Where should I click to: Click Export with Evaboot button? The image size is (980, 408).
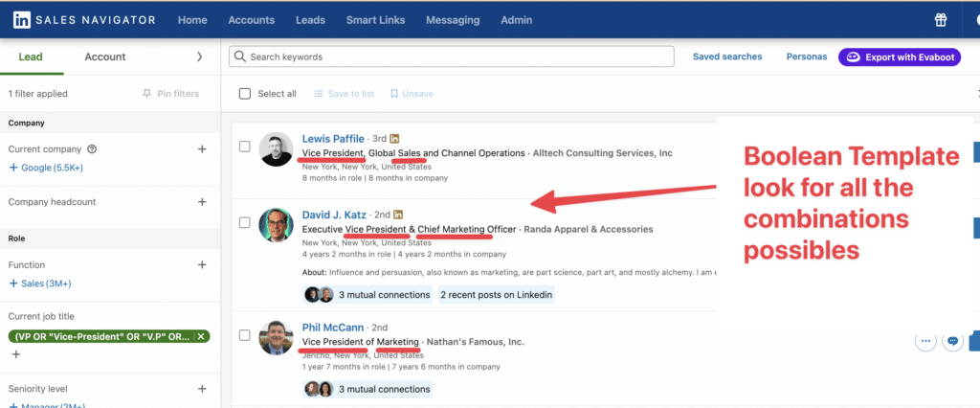tap(900, 57)
